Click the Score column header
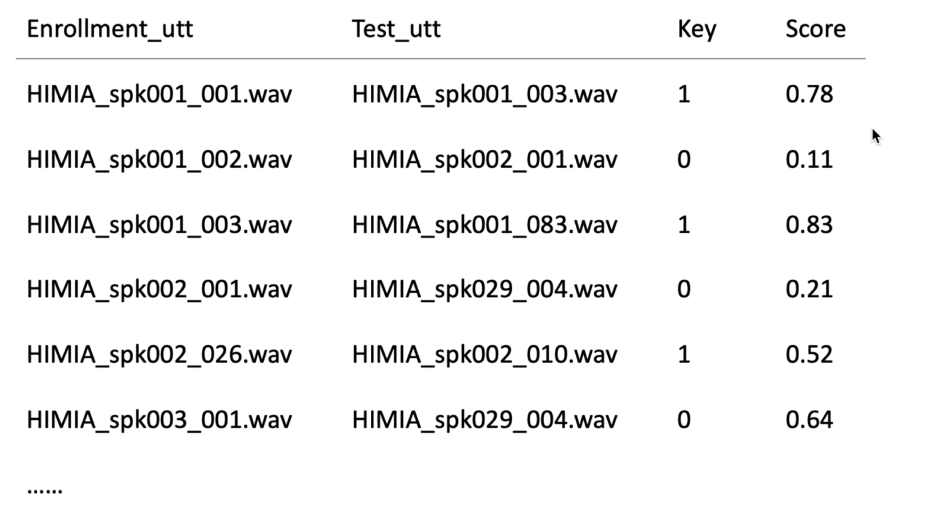Viewport: 941px width, 519px height. pos(815,29)
